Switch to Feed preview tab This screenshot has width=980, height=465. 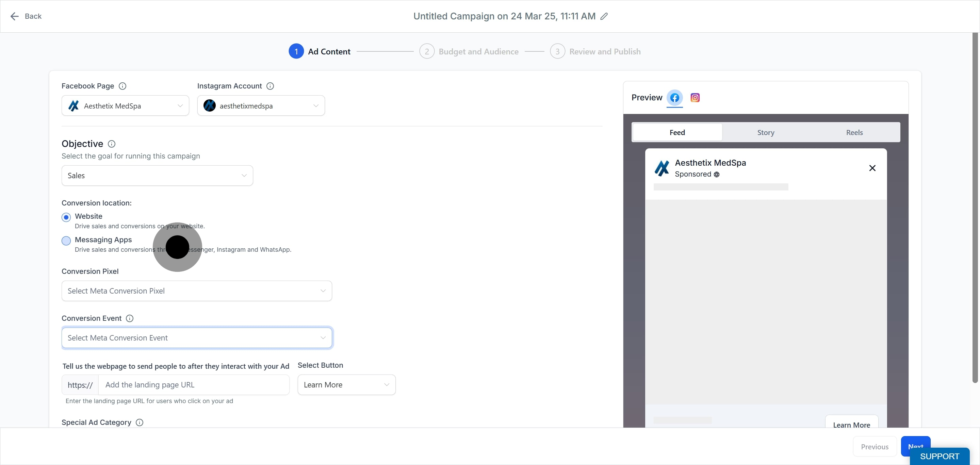[x=677, y=133]
